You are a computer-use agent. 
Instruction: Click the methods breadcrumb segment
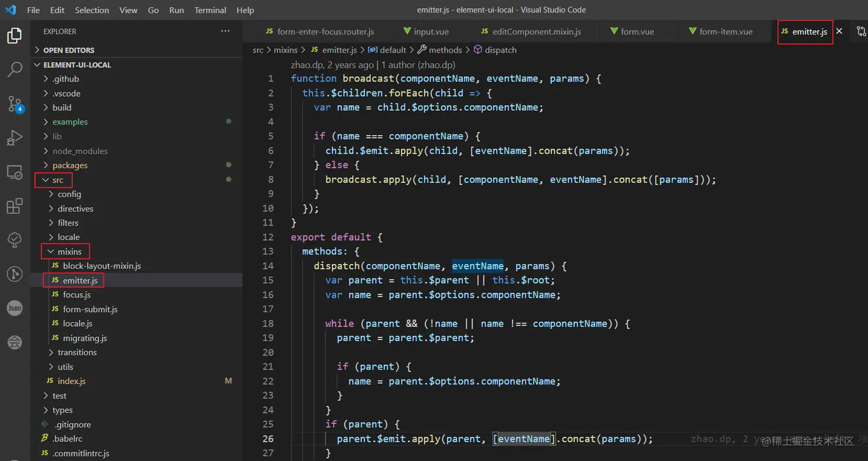pos(439,50)
